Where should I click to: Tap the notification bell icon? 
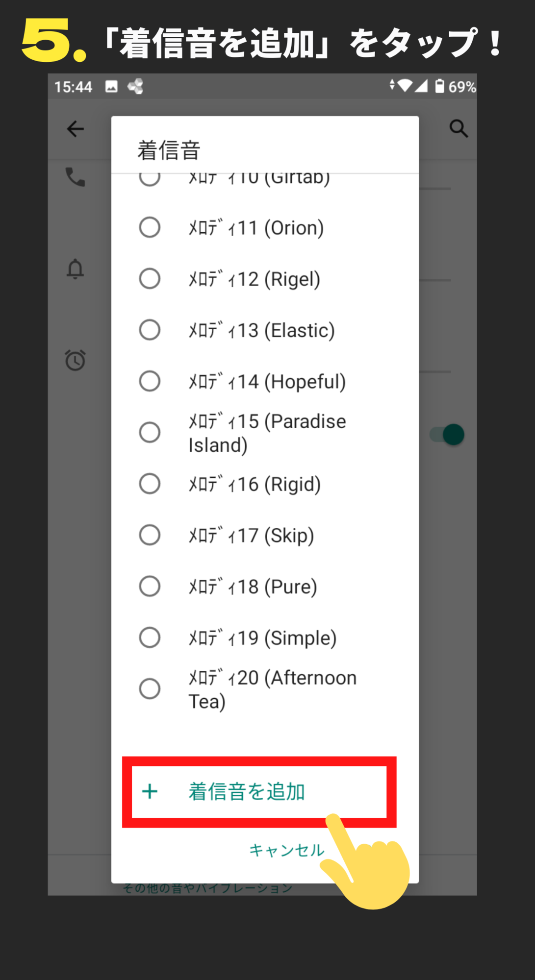pyautogui.click(x=75, y=269)
